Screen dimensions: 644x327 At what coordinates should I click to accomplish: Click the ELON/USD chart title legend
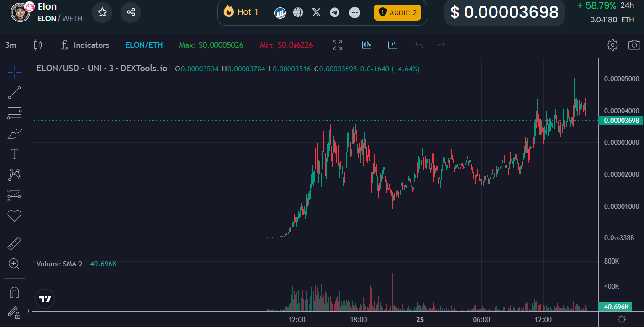pos(102,69)
